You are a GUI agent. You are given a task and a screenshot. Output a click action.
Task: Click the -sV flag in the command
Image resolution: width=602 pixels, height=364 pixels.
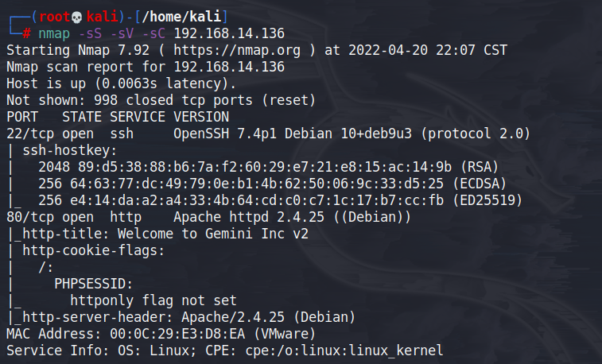(x=122, y=33)
